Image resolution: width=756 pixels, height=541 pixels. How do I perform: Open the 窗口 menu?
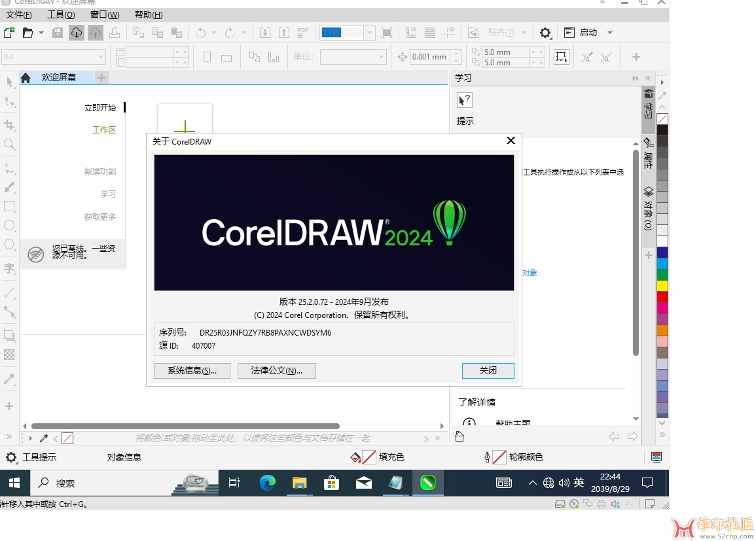click(x=105, y=14)
